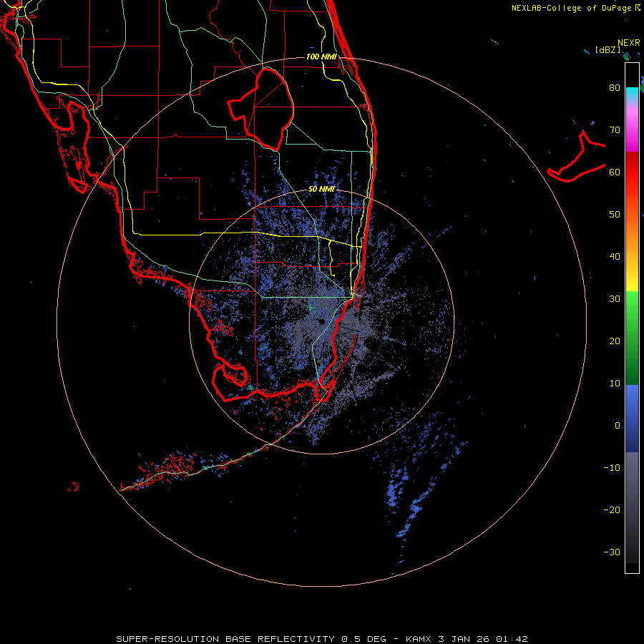Click the black radar site dot at map center
Image resolution: width=644 pixels, height=644 pixels.
tap(321, 321)
